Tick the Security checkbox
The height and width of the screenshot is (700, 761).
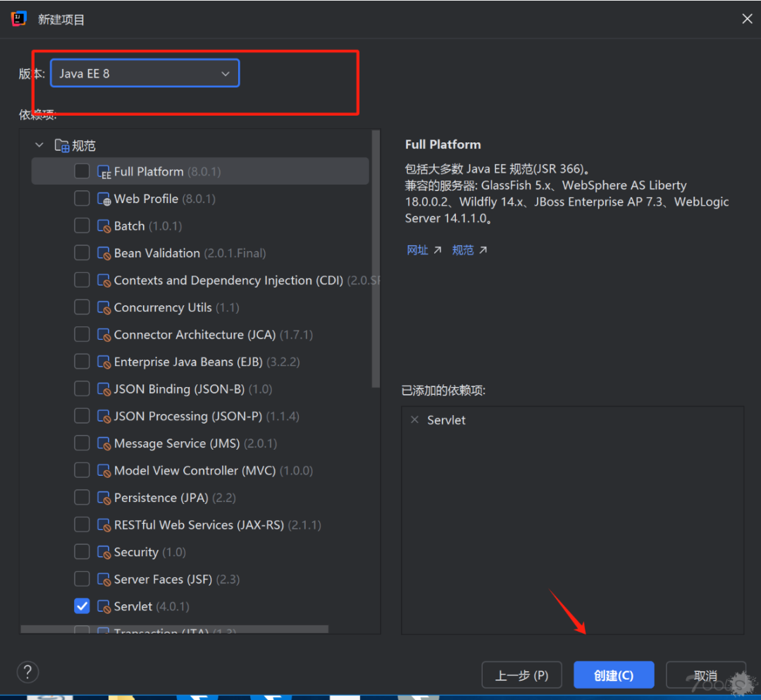(x=82, y=551)
